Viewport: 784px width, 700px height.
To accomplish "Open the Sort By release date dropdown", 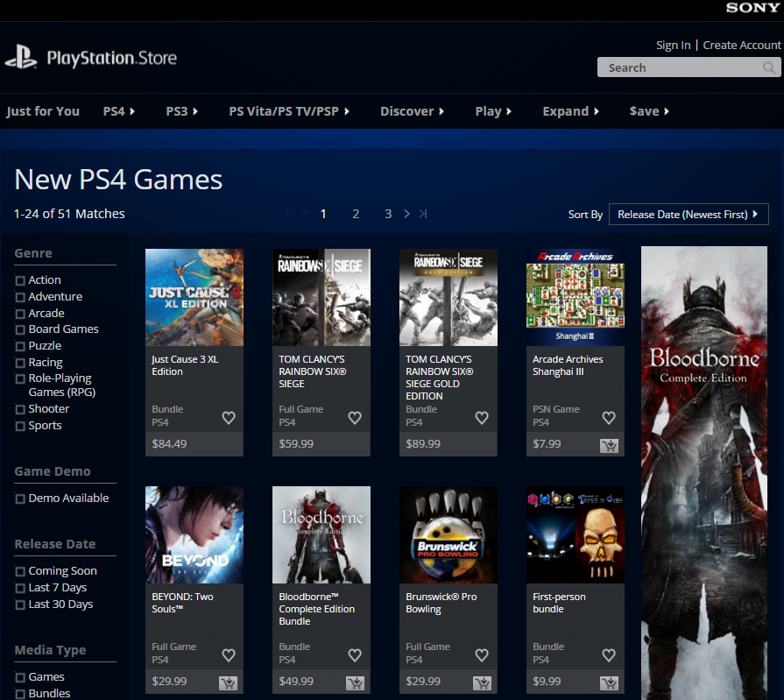I will coord(688,214).
